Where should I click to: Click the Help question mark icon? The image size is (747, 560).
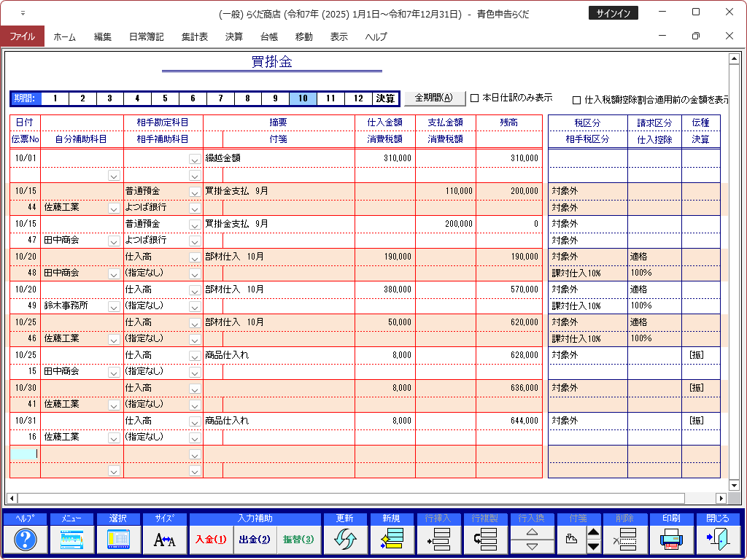point(26,540)
